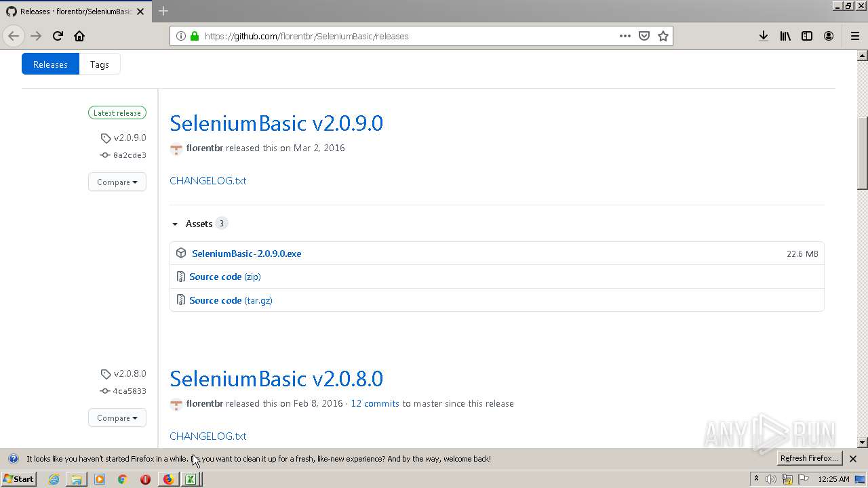The height and width of the screenshot is (488, 868).
Task: Open the media player taskbar icon
Action: point(100,479)
